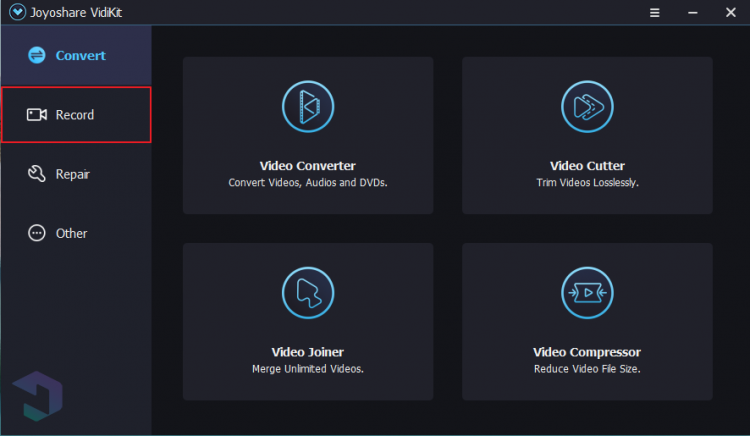This screenshot has height=436, width=750.
Task: Click 'Trim Videos Losslessly.' description
Action: pyautogui.click(x=587, y=183)
